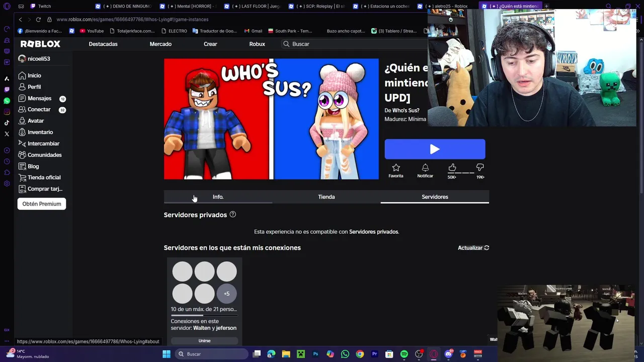
Task: Open Gmail bookmark
Action: click(x=253, y=31)
